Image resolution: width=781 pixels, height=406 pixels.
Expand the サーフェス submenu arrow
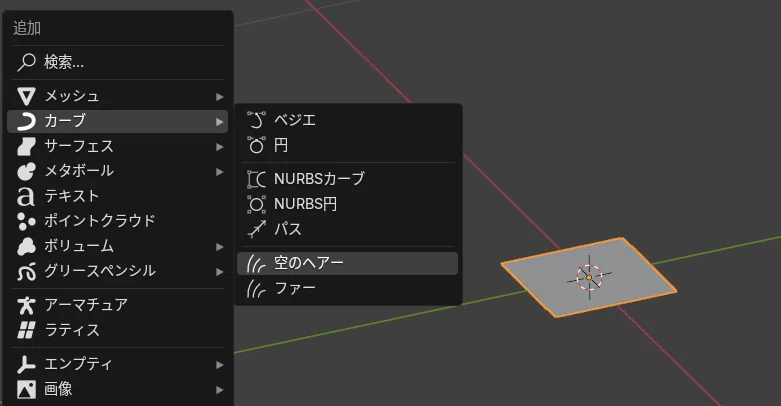(220, 147)
